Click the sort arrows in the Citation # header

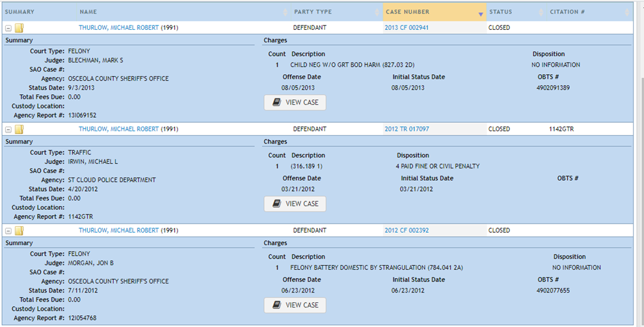pyautogui.click(x=627, y=12)
